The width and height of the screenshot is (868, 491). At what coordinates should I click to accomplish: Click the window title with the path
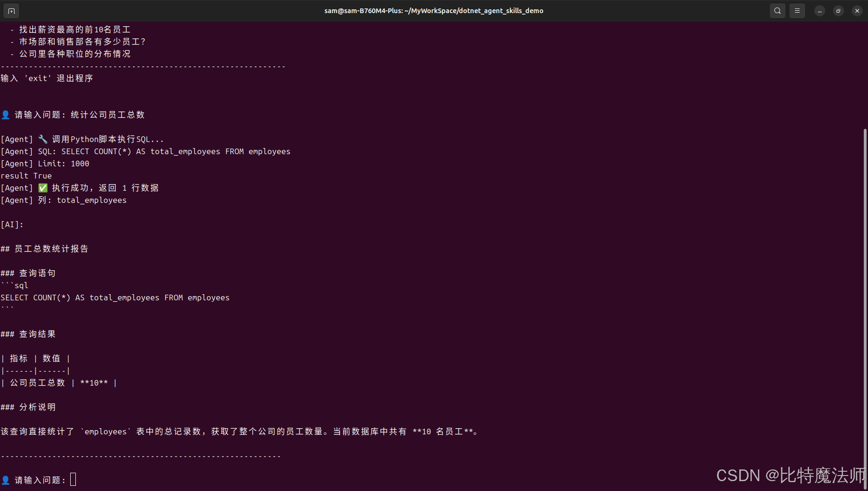(x=434, y=10)
